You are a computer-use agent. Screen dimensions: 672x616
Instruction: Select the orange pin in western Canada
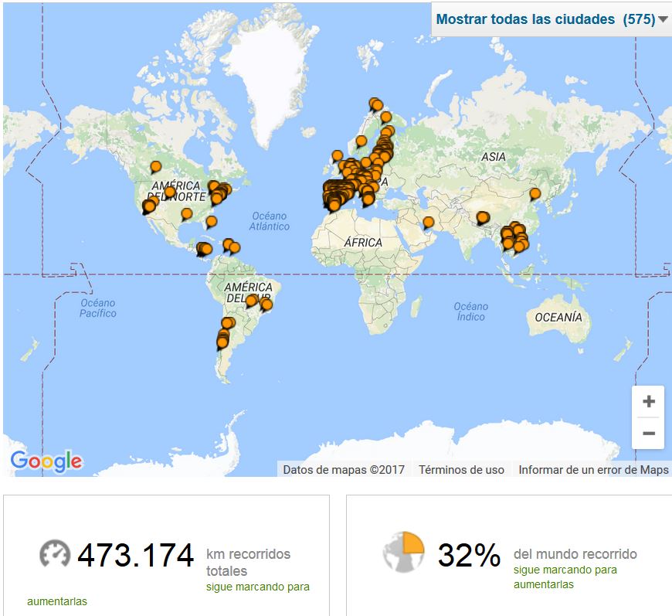155,166
